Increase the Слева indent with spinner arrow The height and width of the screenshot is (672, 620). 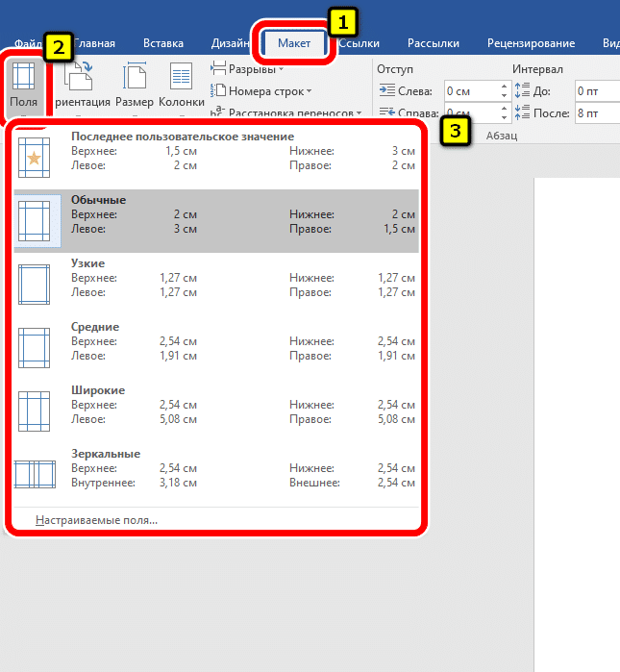point(505,87)
